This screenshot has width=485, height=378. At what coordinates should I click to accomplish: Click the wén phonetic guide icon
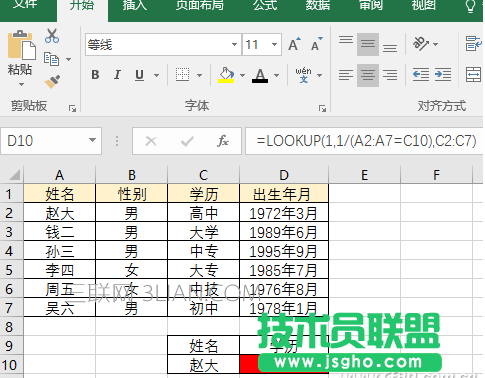click(303, 75)
